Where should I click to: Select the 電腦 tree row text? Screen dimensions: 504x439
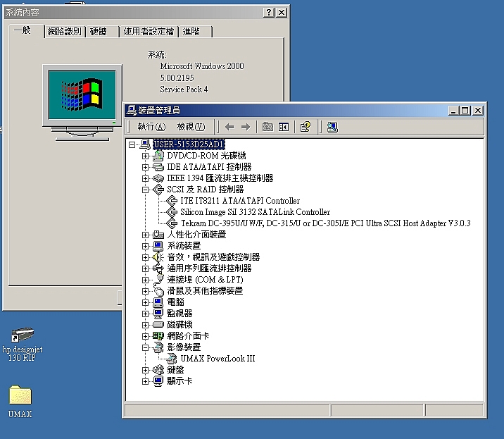pyautogui.click(x=175, y=302)
